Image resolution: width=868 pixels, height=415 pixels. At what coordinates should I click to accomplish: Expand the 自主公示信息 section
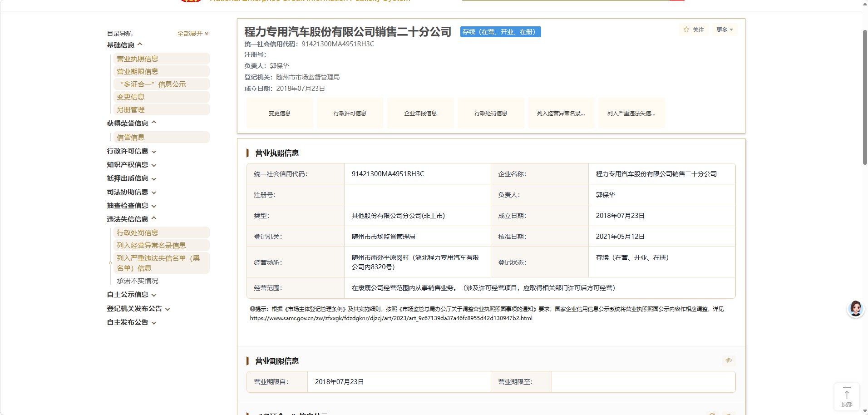coord(132,295)
